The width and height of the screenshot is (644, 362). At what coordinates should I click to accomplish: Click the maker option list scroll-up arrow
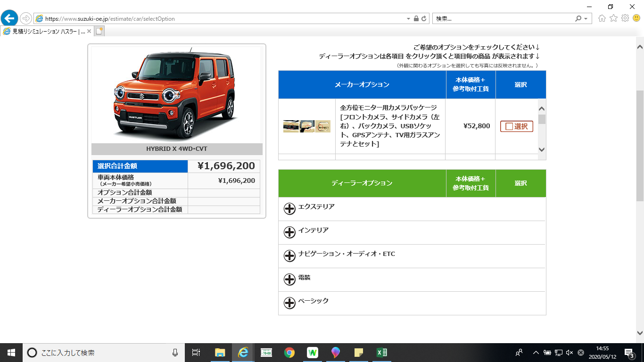pos(542,107)
